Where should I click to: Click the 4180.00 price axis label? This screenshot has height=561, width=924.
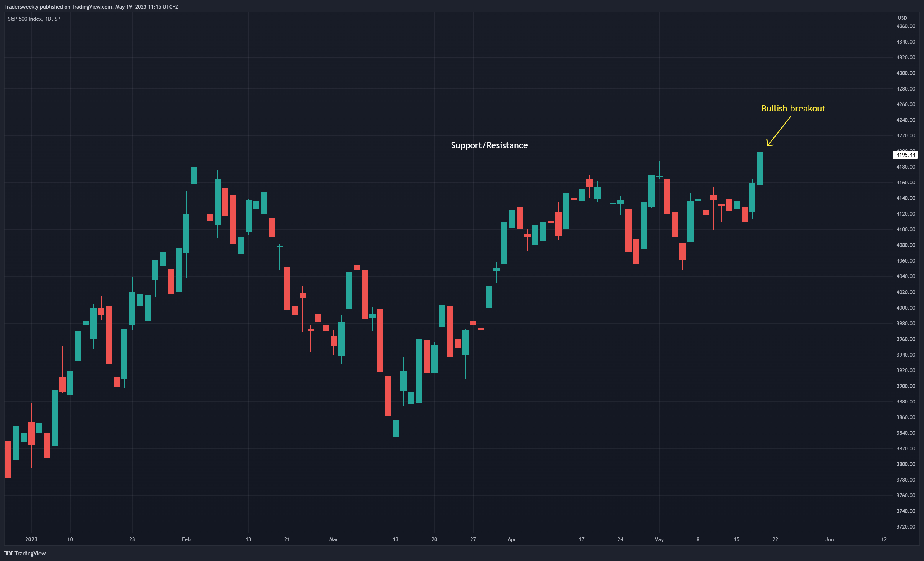[905, 167]
